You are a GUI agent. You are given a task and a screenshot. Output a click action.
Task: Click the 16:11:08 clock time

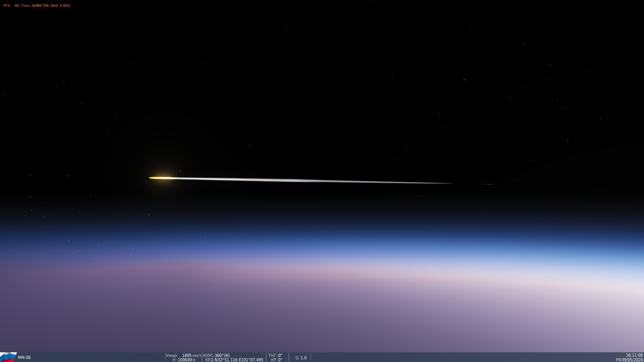coord(634,355)
